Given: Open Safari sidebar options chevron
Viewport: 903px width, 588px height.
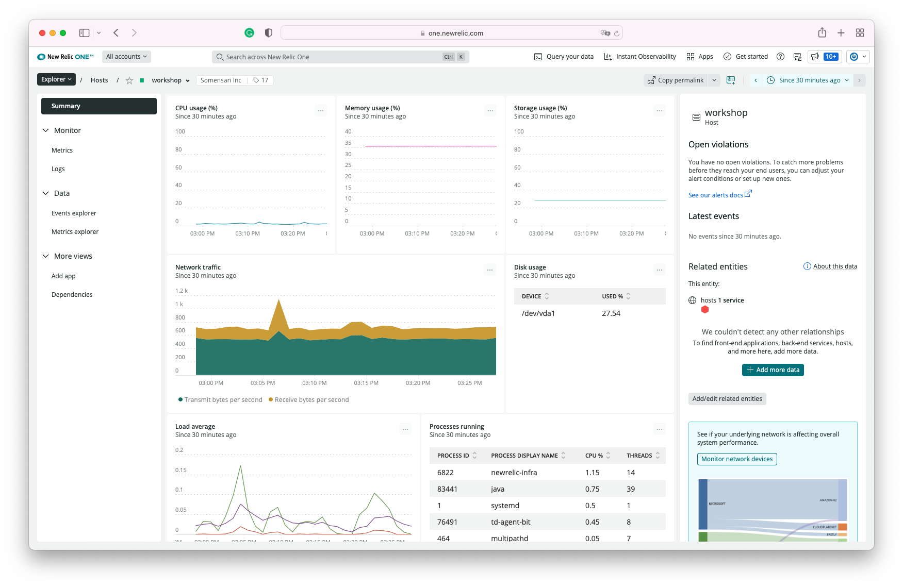Looking at the screenshot, I should tap(98, 33).
